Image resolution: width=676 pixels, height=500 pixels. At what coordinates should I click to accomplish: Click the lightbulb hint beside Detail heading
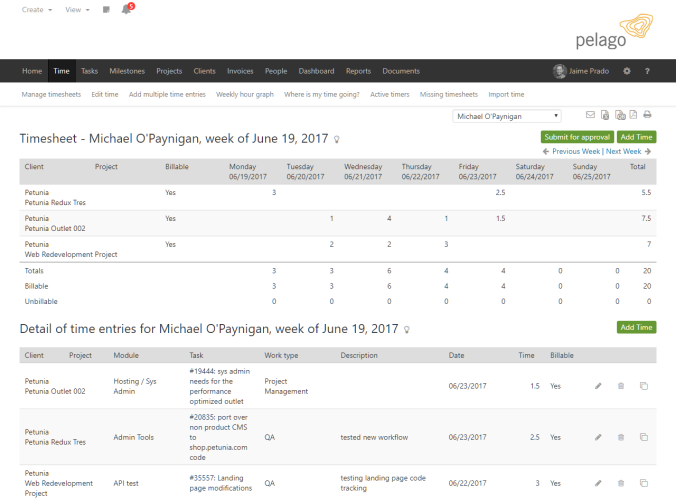coord(407,330)
